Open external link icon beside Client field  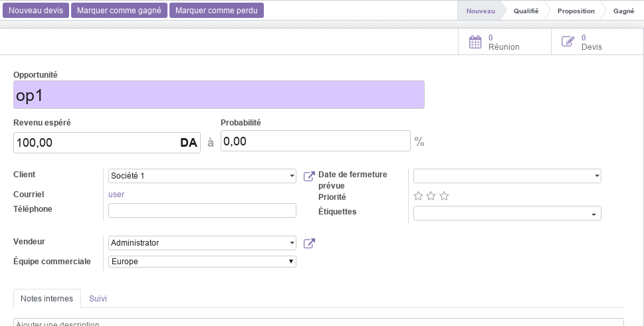pos(309,177)
